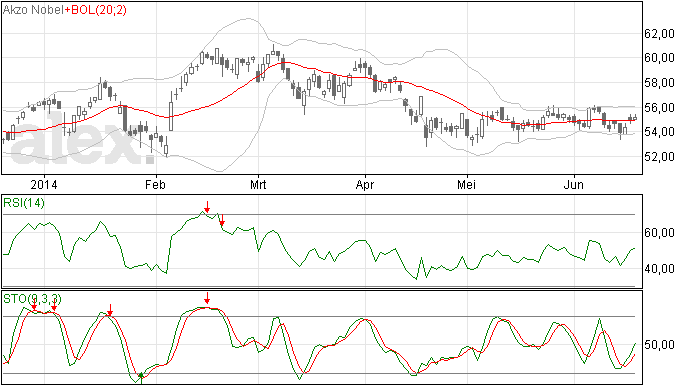Screen dimensions: 690x387
Task: Select the 'Feb' month label
Action: [x=155, y=184]
